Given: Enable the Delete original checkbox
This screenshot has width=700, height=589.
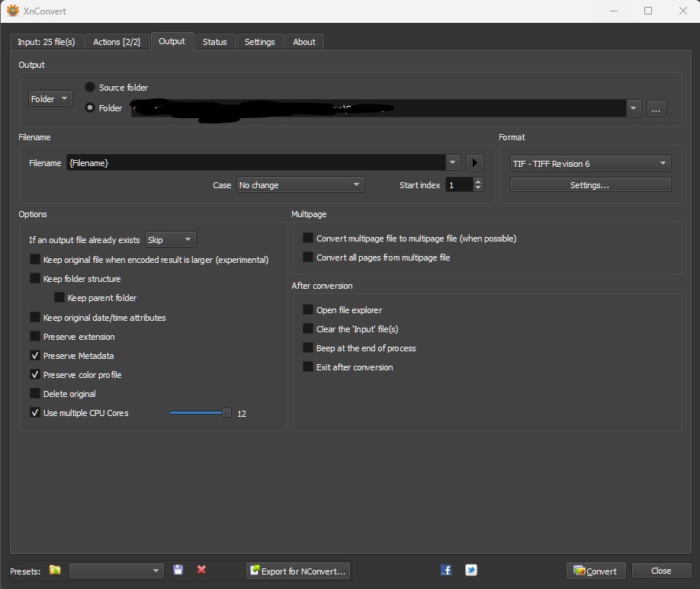Looking at the screenshot, I should coord(35,394).
